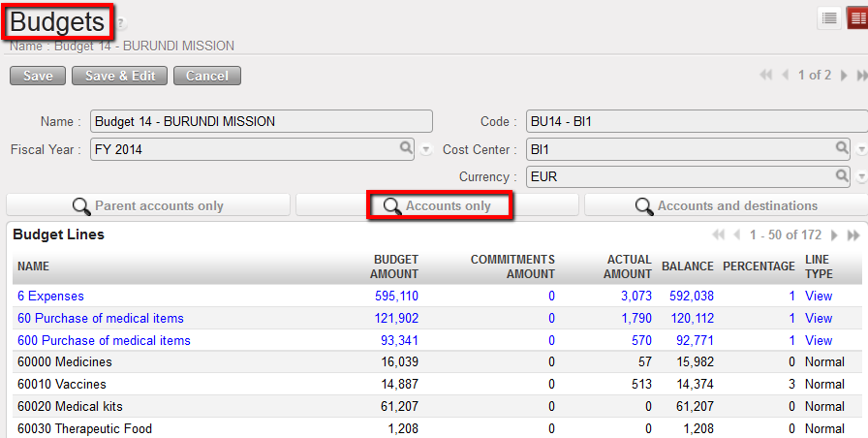This screenshot has height=438, width=868.
Task: Open Fiscal Year dropdown arrow
Action: coord(427,150)
